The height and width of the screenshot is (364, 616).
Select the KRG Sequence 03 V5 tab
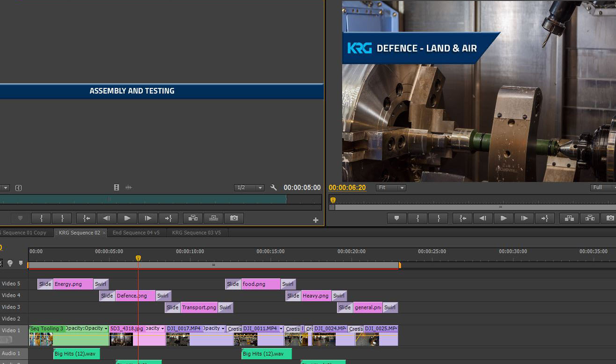point(197,232)
